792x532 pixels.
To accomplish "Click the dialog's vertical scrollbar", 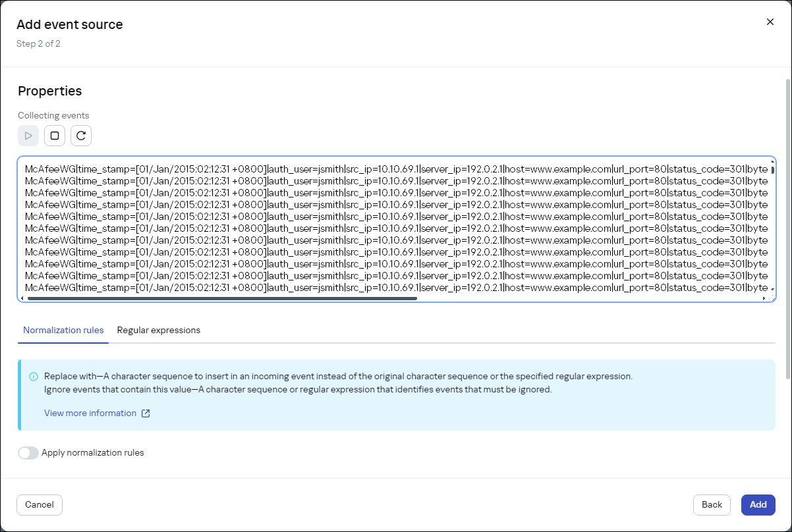I will 787,230.
